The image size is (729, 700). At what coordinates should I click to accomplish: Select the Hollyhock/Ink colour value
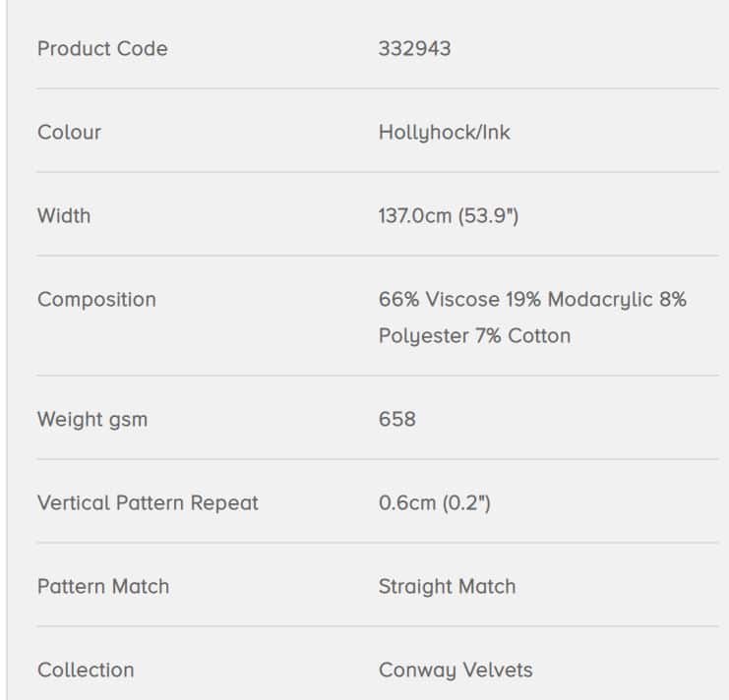tap(445, 133)
